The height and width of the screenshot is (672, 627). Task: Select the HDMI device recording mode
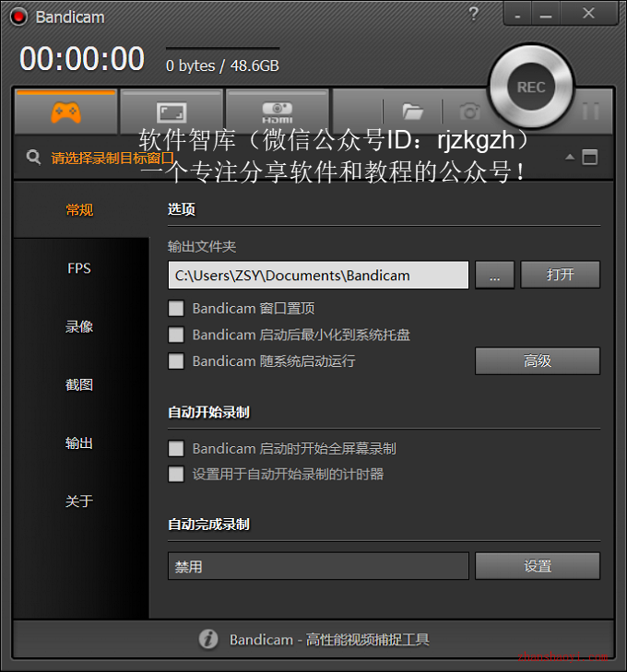point(278,112)
